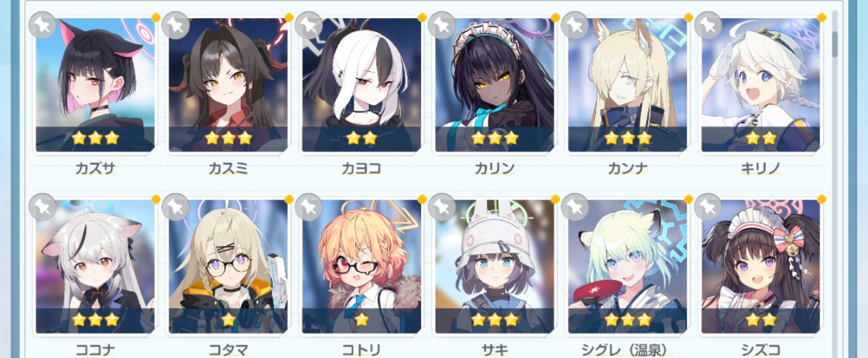
Task: Click the pin icon on カンナ's card
Action: (574, 25)
